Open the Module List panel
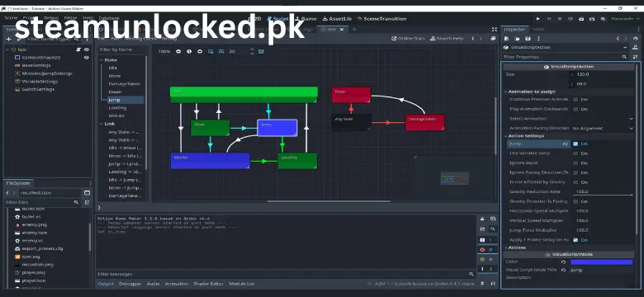 [x=242, y=284]
